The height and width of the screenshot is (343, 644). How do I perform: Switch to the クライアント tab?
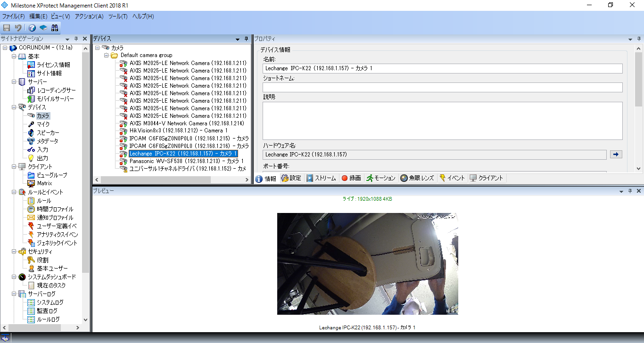coord(487,178)
